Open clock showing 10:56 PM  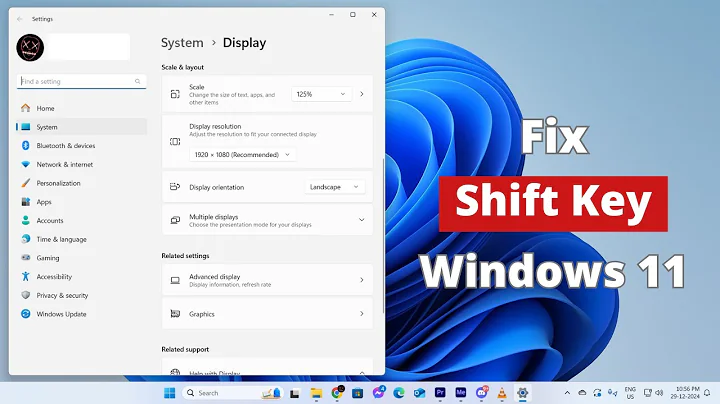[x=685, y=393]
